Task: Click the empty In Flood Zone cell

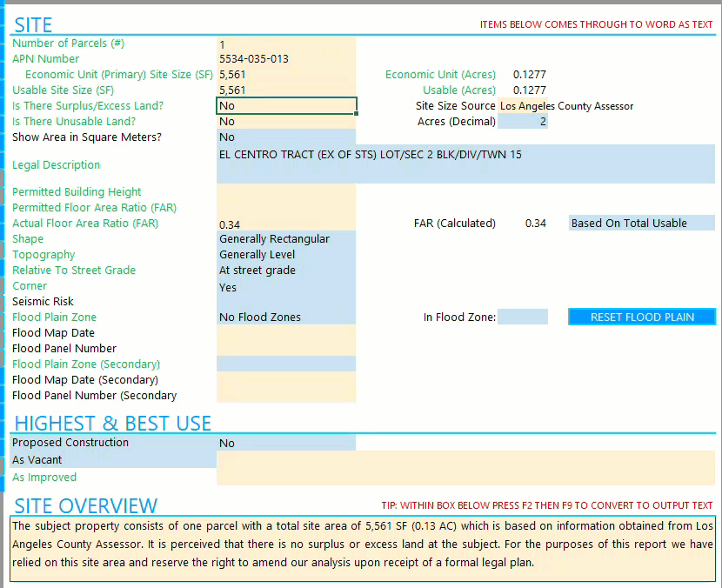Action: 523,317
